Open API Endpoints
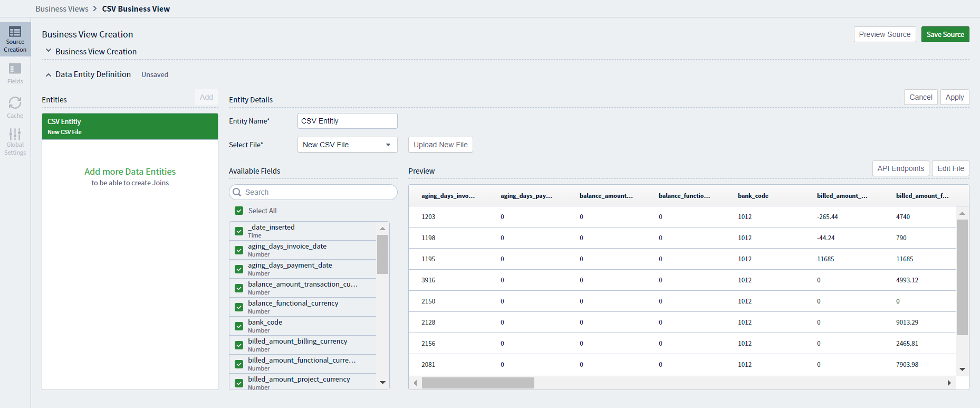This screenshot has width=980, height=408. (901, 168)
